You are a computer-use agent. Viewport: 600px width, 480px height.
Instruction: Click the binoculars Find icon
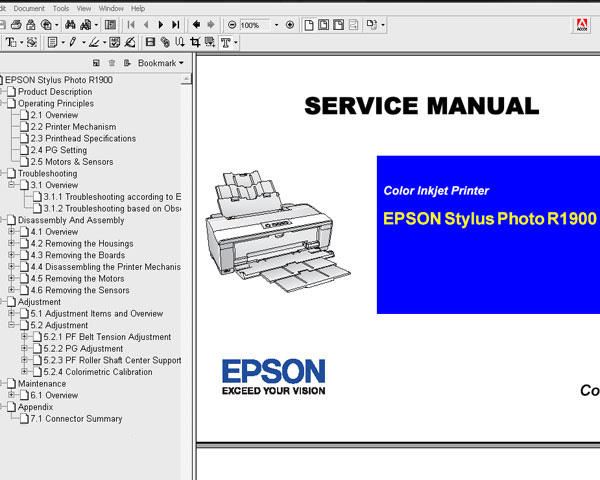pyautogui.click(x=70, y=25)
